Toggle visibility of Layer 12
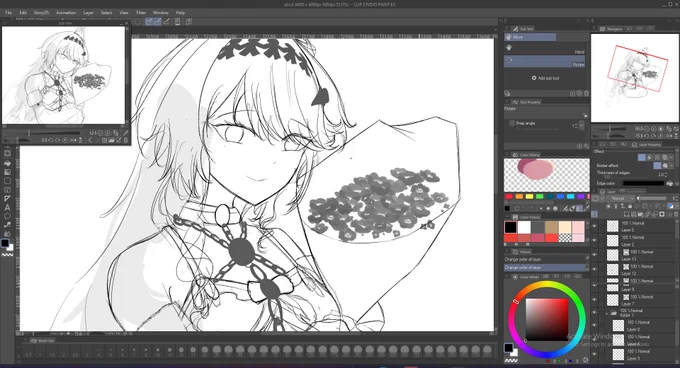Screen dimensions: 680x368 point(595,269)
